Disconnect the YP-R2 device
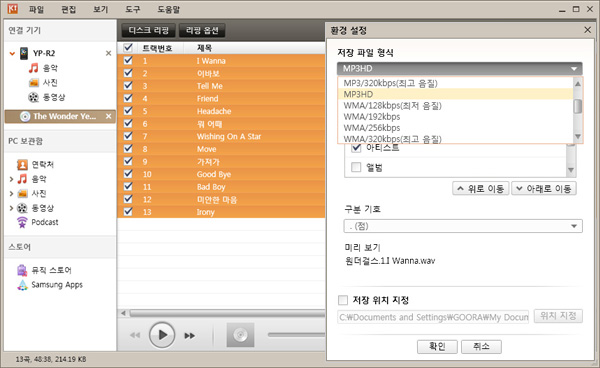Screen dimensions: 600x368 [x=109, y=53]
